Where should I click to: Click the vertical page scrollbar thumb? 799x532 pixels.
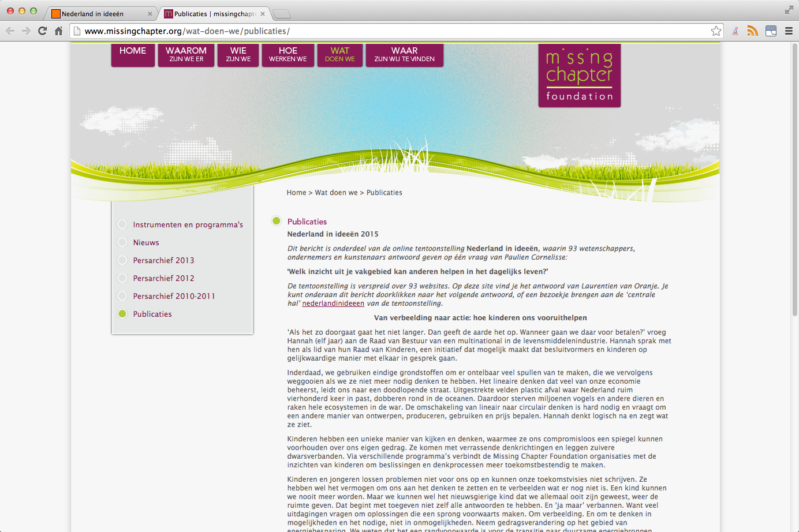[x=795, y=179]
